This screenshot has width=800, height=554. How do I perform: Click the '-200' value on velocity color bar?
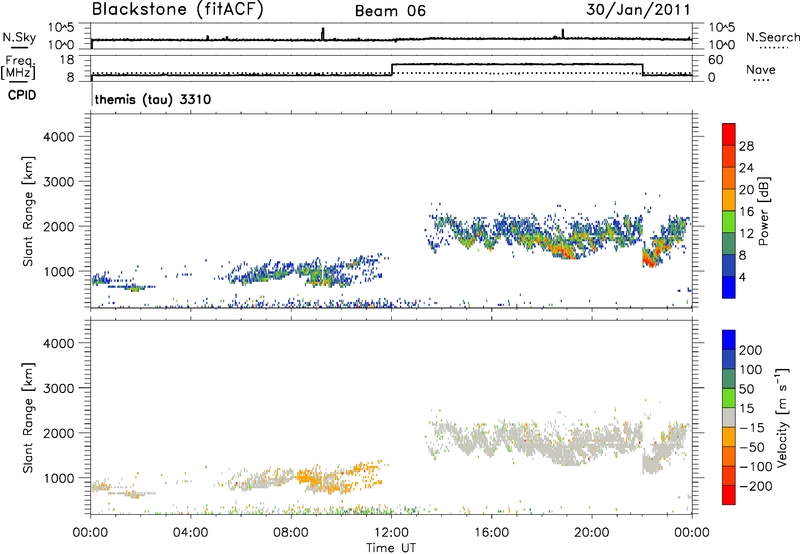pyautogui.click(x=756, y=486)
